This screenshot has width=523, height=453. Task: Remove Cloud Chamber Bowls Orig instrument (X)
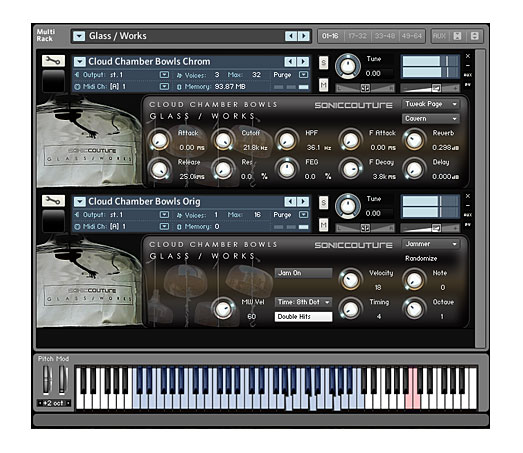pyautogui.click(x=468, y=196)
